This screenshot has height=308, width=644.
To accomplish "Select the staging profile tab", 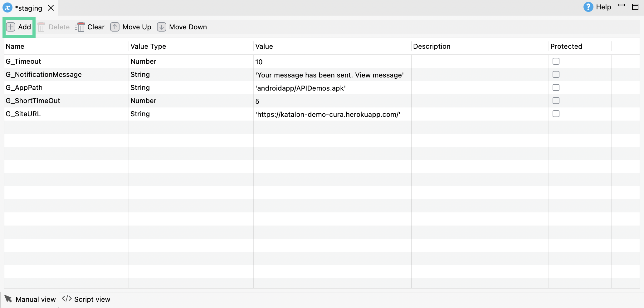I will pyautogui.click(x=29, y=8).
